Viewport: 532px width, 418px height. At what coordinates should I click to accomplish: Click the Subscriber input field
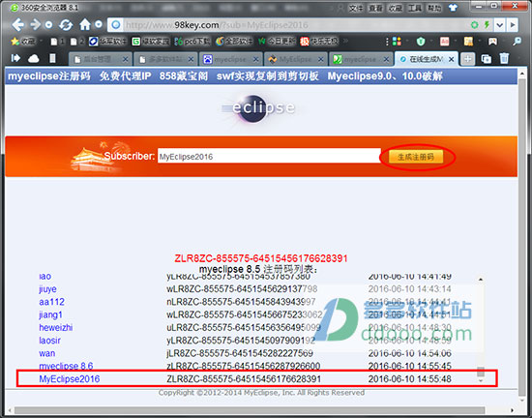269,156
